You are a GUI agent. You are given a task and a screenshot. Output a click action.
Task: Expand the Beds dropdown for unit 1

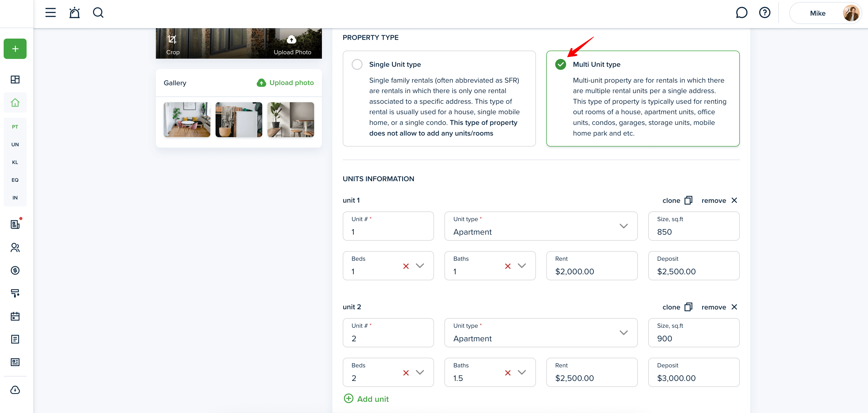pos(420,266)
